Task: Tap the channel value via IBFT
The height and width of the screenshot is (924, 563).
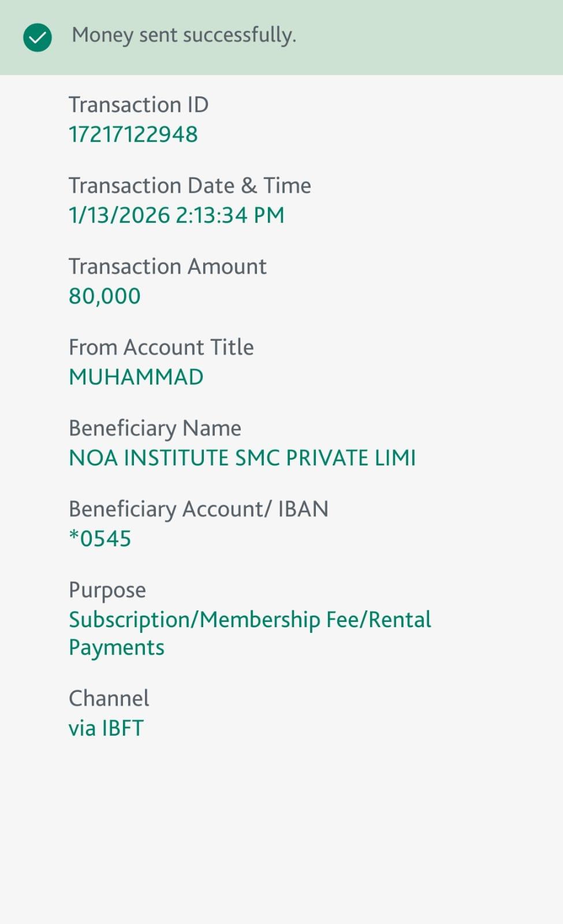Action: click(106, 728)
